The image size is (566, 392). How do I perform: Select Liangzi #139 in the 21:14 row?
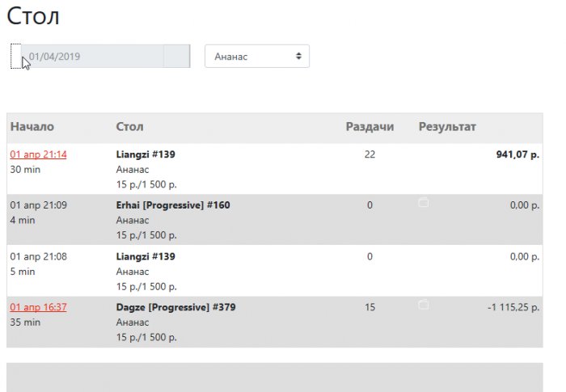click(146, 154)
